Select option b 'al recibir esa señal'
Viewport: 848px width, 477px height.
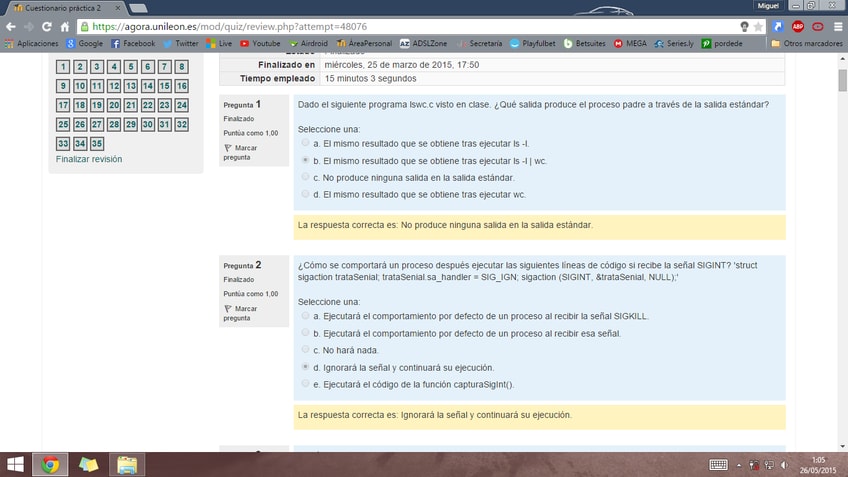click(306, 333)
